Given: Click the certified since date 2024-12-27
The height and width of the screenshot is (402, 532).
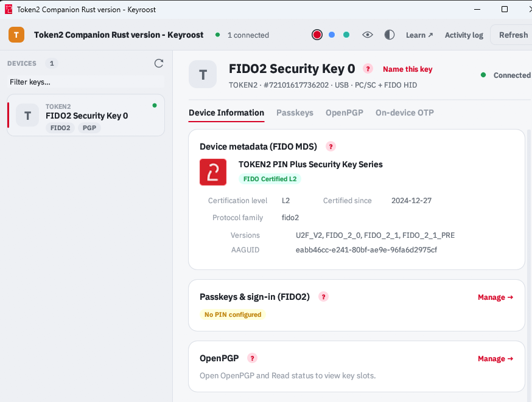Looking at the screenshot, I should 411,201.
